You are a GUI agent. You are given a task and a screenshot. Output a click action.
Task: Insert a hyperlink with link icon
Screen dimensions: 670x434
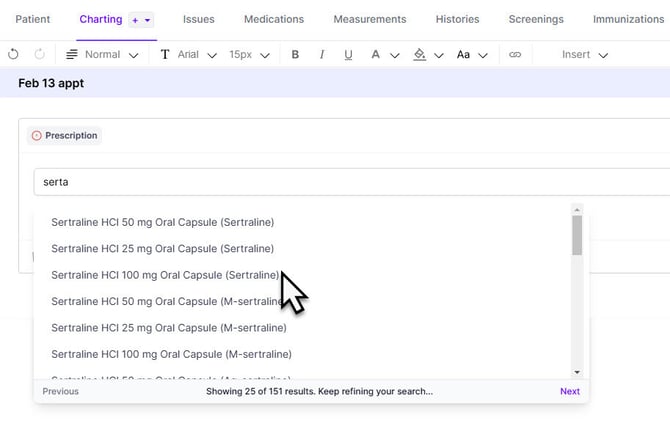pyautogui.click(x=515, y=54)
